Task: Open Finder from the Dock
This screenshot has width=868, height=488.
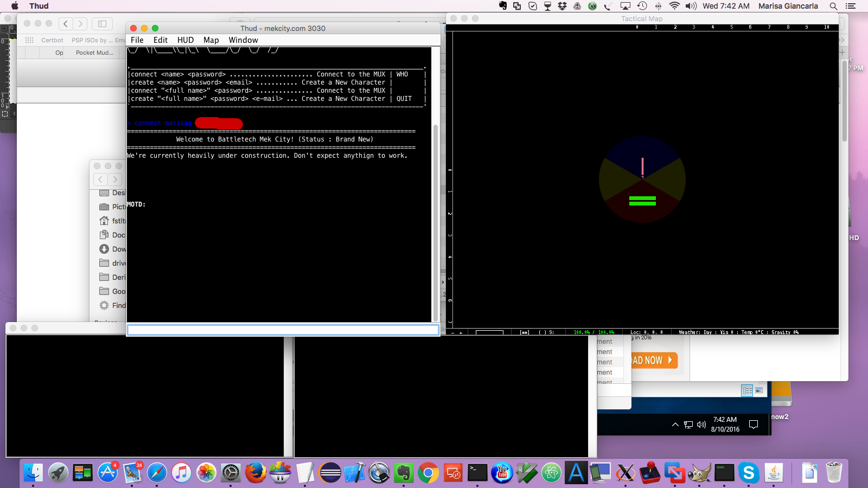Action: 33,473
